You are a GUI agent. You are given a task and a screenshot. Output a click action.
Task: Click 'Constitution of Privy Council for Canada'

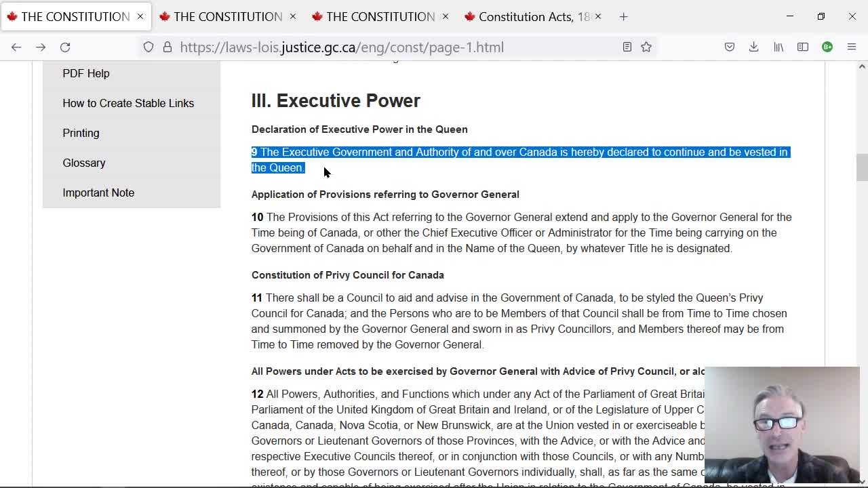click(x=348, y=274)
